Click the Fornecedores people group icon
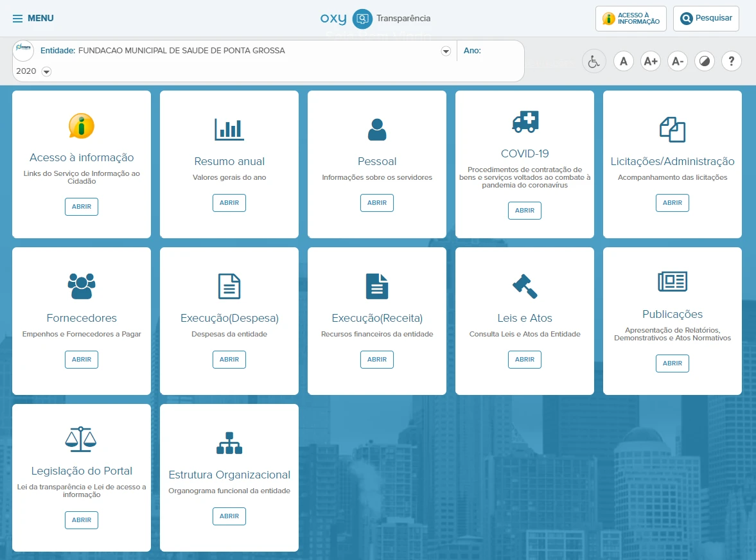Screen dimensions: 756x560 (82, 286)
